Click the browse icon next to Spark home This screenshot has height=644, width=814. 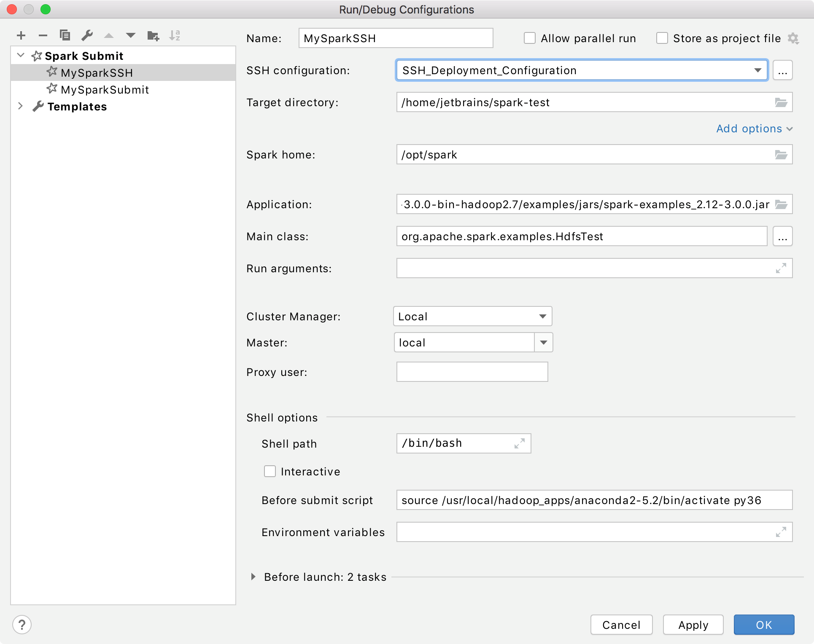pos(782,154)
